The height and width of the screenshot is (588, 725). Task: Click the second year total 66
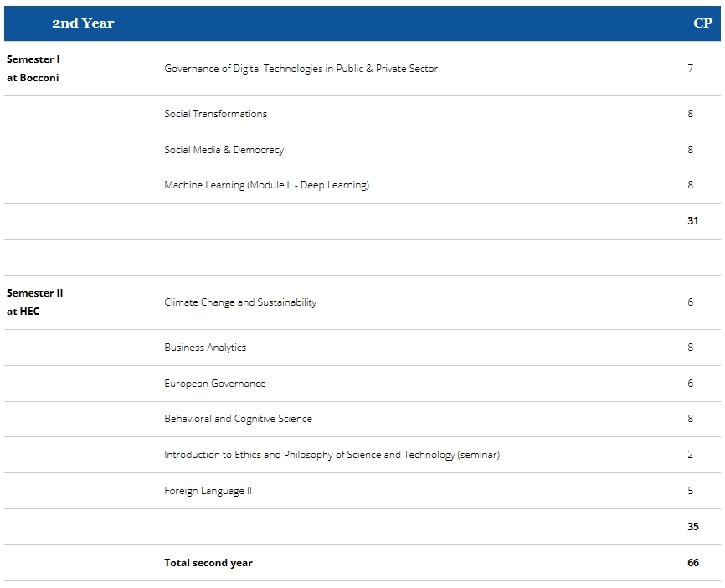[692, 563]
